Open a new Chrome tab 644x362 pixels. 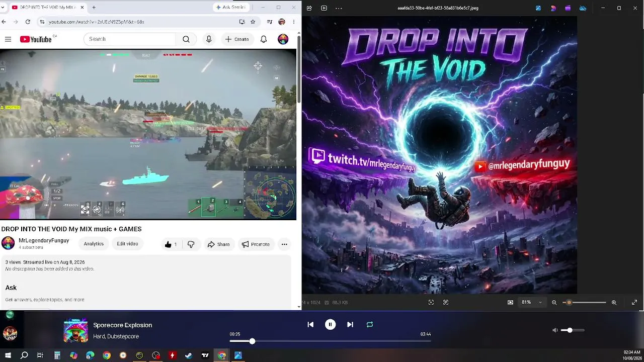tap(94, 8)
